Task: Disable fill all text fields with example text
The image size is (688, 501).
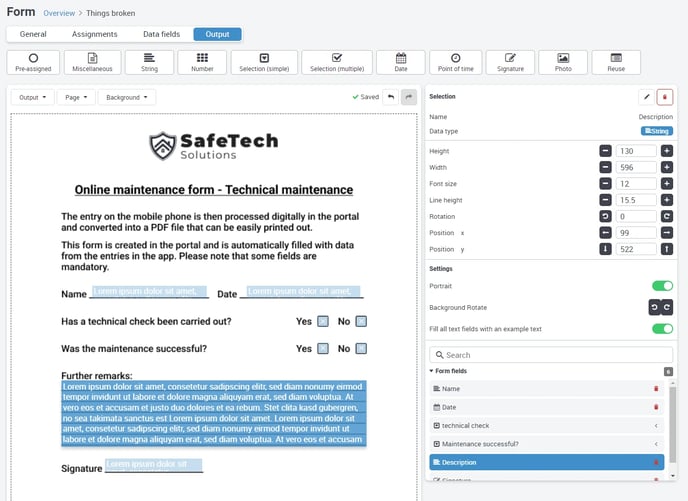Action: (662, 329)
